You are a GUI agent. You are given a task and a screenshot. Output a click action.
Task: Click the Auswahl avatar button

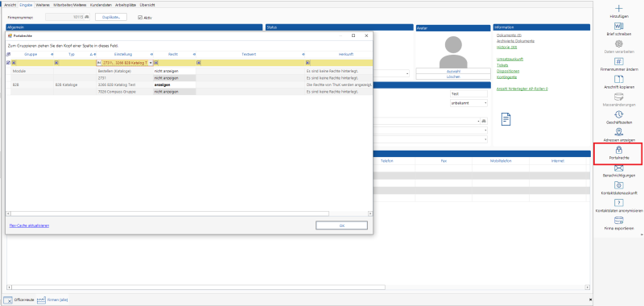point(453,71)
